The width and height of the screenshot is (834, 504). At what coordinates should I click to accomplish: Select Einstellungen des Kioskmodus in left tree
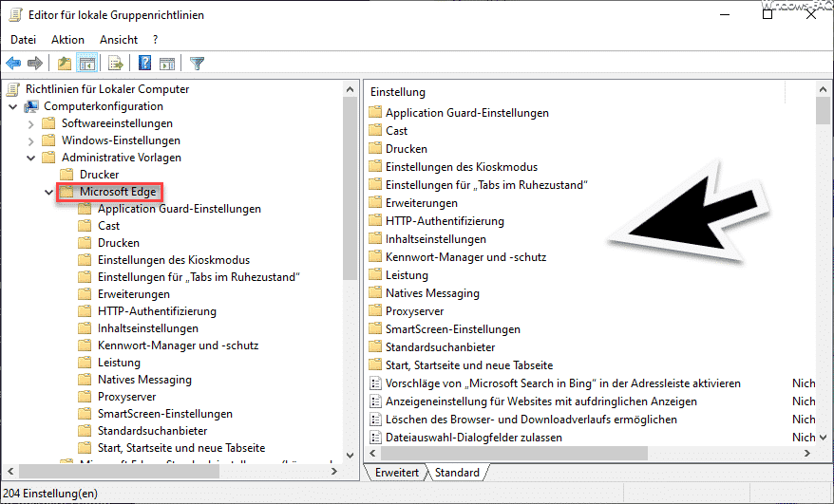tap(174, 260)
